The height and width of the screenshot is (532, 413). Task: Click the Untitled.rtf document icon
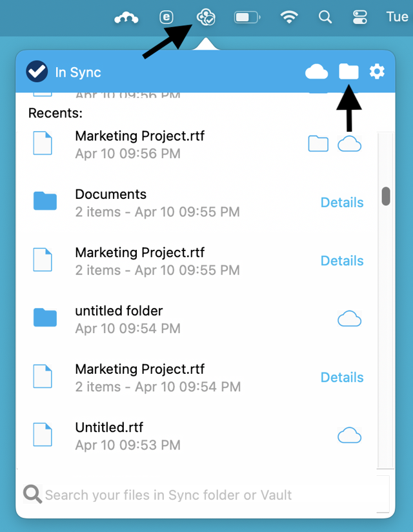coord(43,435)
